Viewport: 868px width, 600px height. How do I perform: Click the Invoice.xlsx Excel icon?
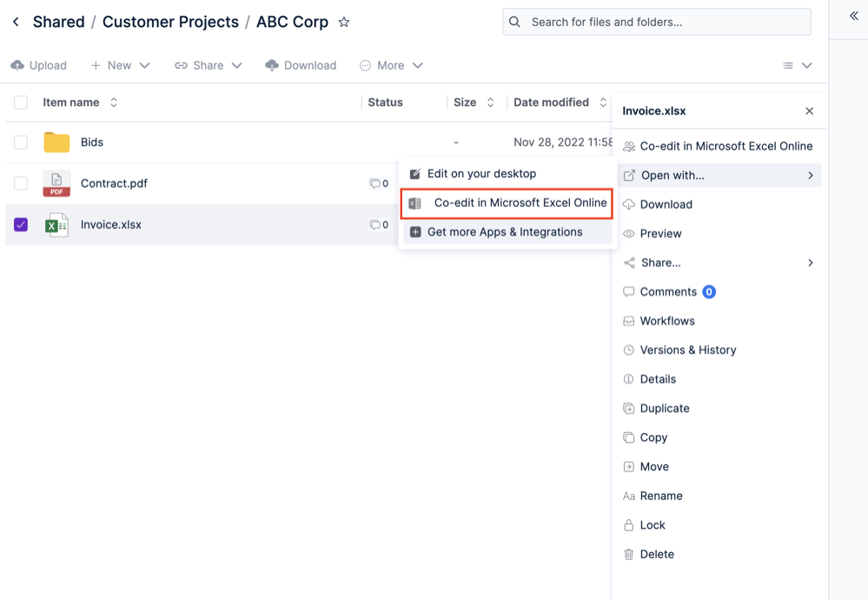click(56, 225)
